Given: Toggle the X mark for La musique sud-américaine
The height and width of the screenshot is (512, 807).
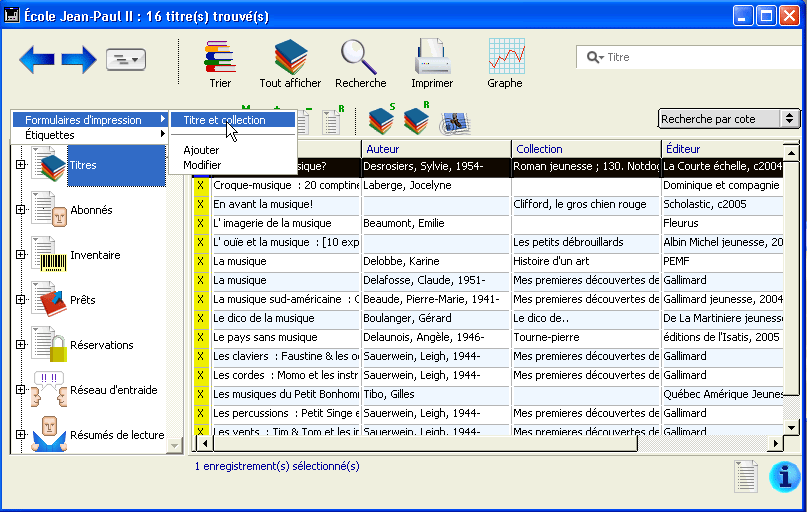Looking at the screenshot, I should click(x=201, y=300).
